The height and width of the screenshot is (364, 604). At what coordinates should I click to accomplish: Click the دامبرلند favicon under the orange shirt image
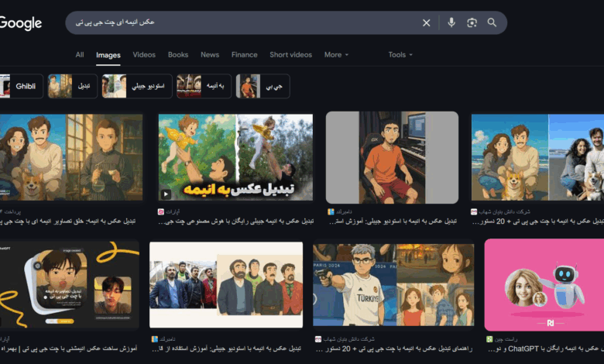[x=331, y=211]
